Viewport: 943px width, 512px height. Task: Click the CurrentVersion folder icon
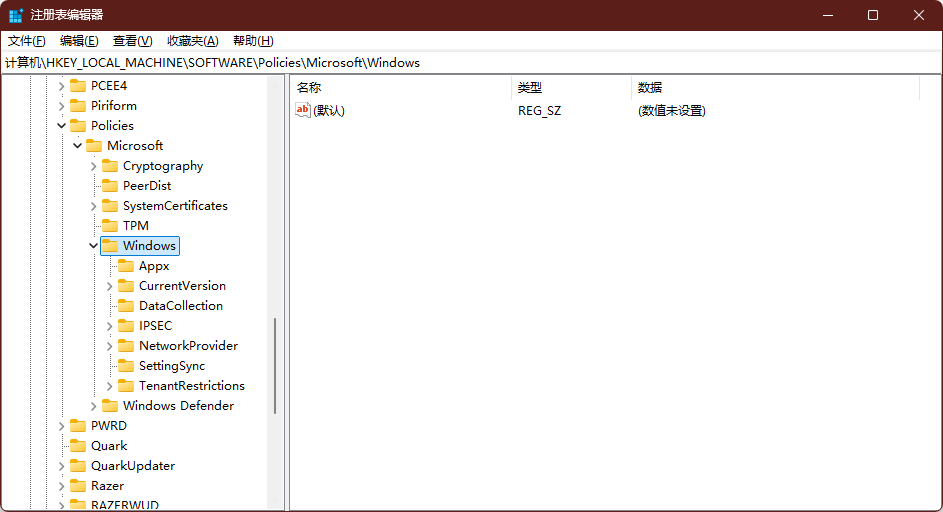[126, 285]
